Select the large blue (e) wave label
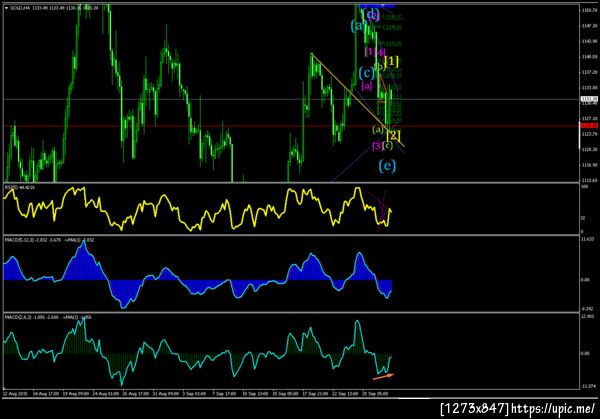This screenshot has height=419, width=600. tap(387, 166)
